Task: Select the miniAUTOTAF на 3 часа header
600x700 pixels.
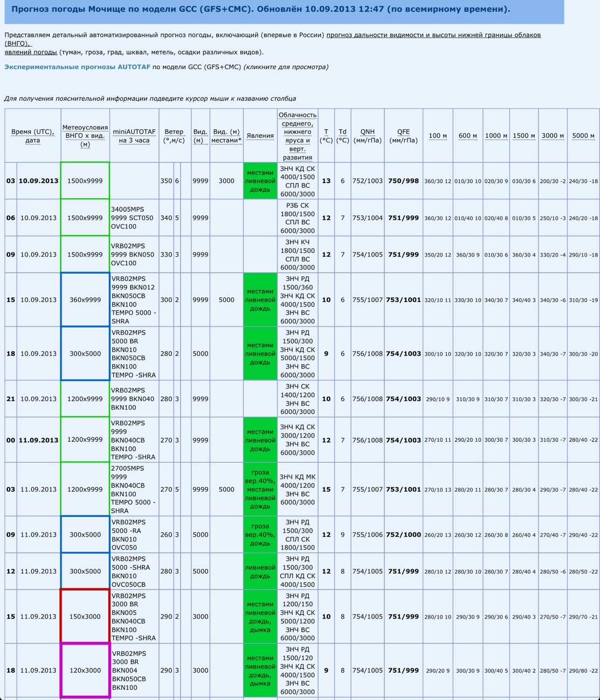Action: click(134, 136)
